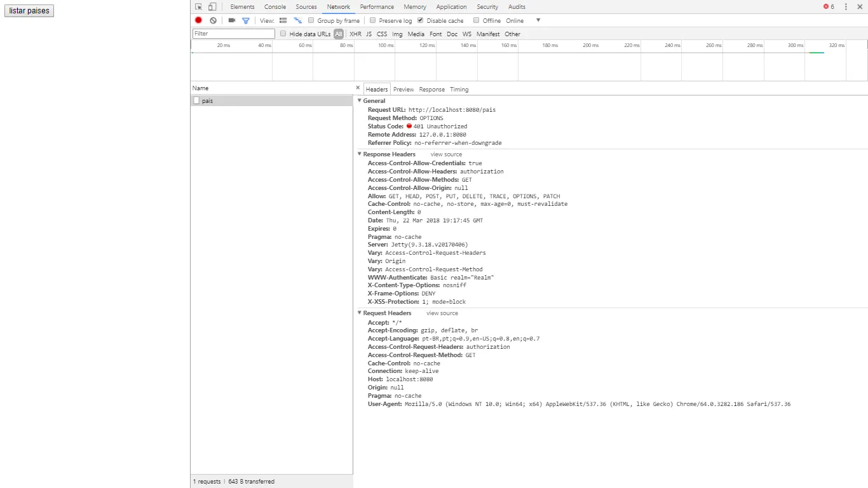
Task: Click the capture screenshots camera icon
Action: tap(231, 20)
